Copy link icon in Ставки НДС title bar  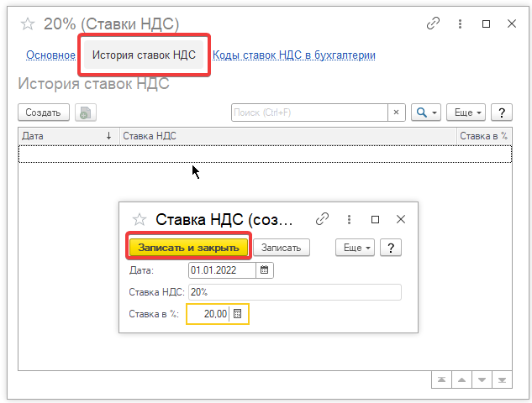click(x=433, y=24)
